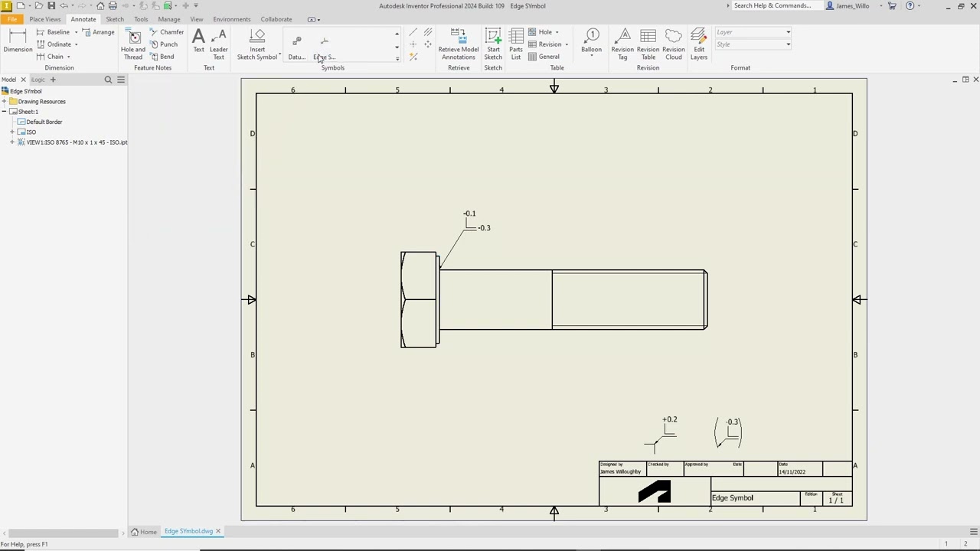Image resolution: width=980 pixels, height=551 pixels.
Task: Switch to the View tab
Action: tap(197, 19)
